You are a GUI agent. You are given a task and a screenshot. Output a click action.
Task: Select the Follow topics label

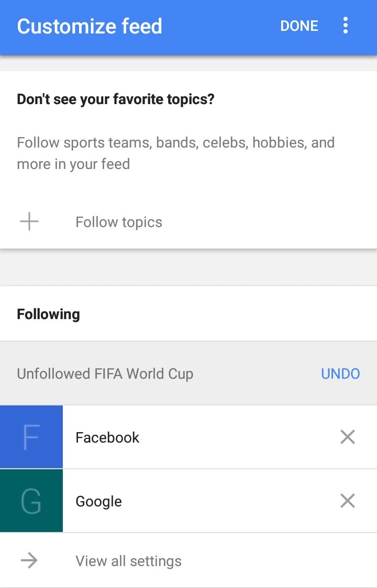(x=119, y=222)
